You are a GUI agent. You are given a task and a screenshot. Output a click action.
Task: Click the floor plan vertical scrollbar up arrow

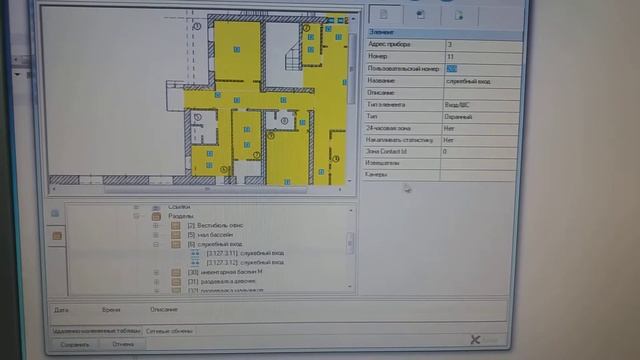tap(353, 19)
